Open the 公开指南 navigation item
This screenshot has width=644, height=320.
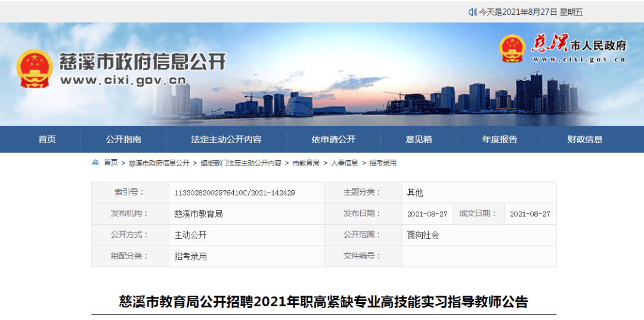pos(123,139)
